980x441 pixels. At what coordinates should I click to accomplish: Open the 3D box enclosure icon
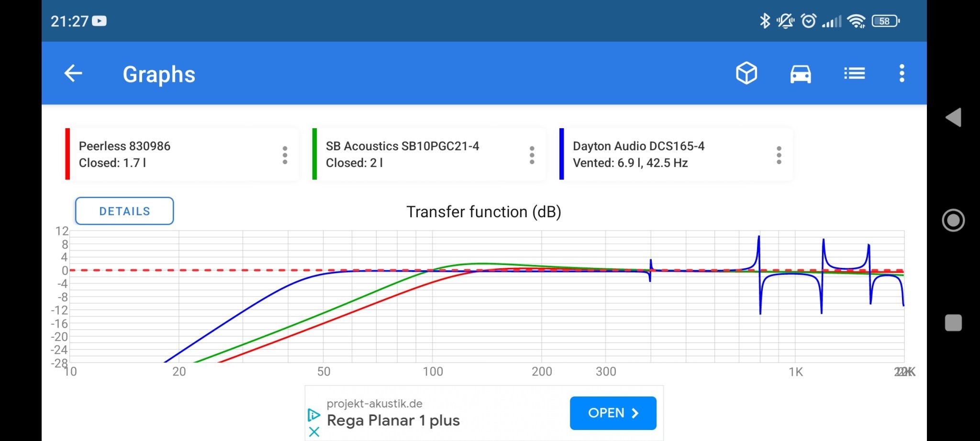pyautogui.click(x=746, y=74)
